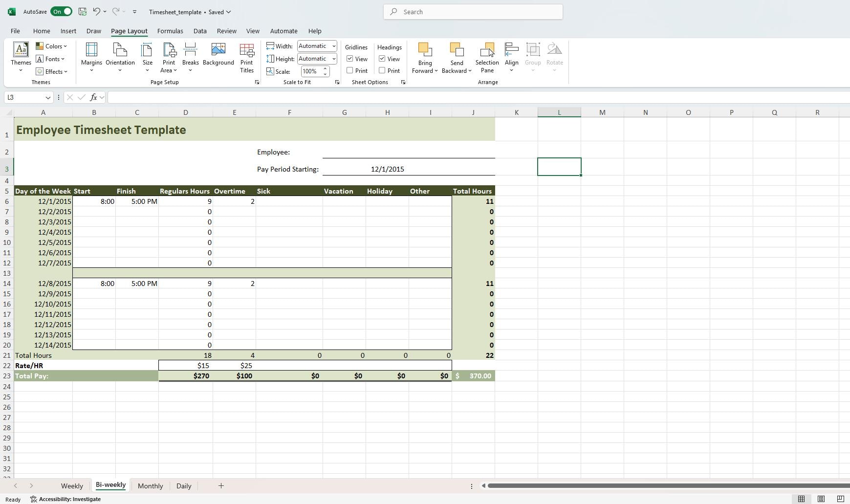The image size is (850, 504).
Task: Open the File menu
Action: coord(15,31)
